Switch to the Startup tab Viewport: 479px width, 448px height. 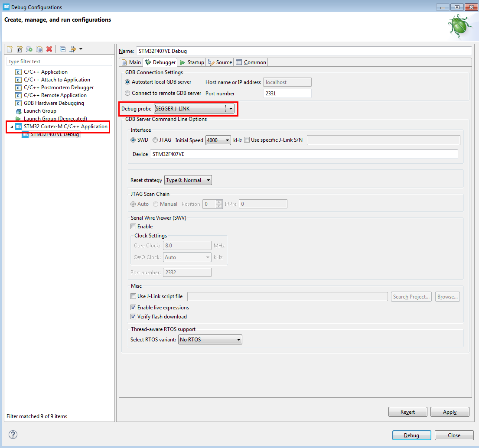coord(192,62)
